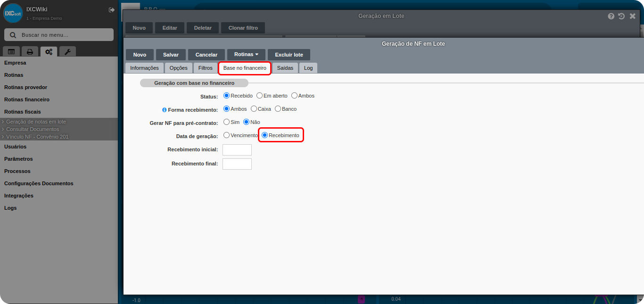Collapse Rotinas fiscais menu section

click(x=22, y=112)
